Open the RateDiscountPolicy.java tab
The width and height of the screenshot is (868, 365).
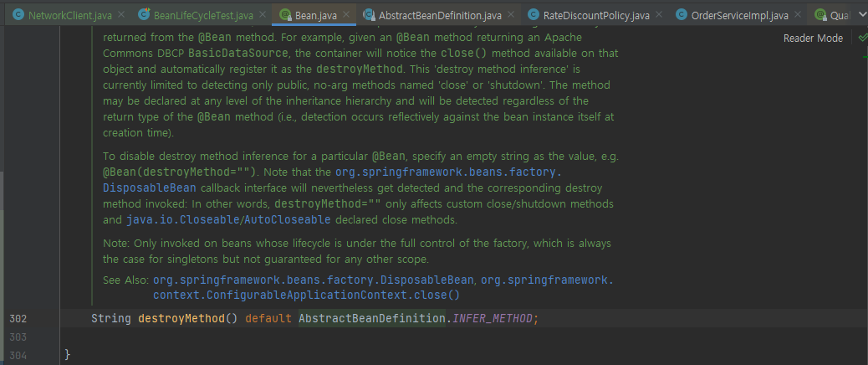tap(596, 15)
